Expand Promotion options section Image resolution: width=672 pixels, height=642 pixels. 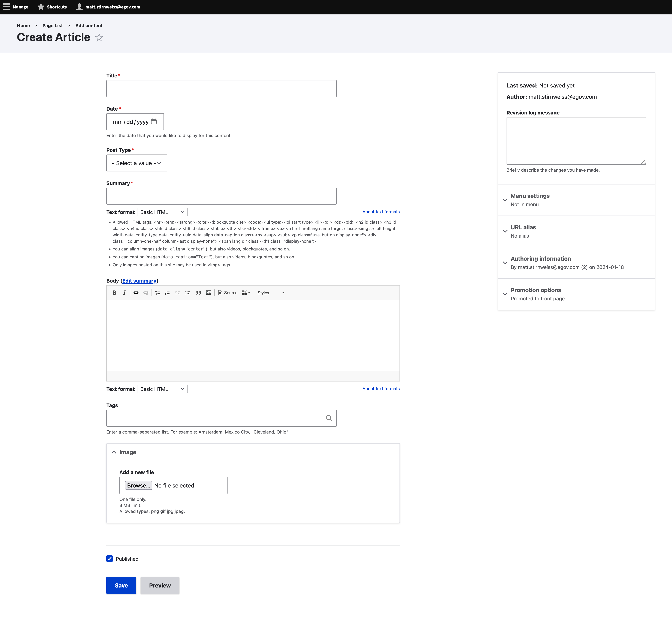click(576, 294)
